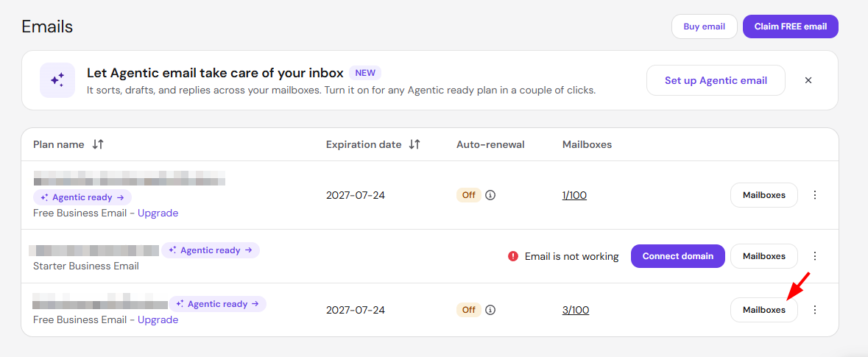
Task: Open Mailboxes button in the bottom row
Action: click(x=764, y=310)
